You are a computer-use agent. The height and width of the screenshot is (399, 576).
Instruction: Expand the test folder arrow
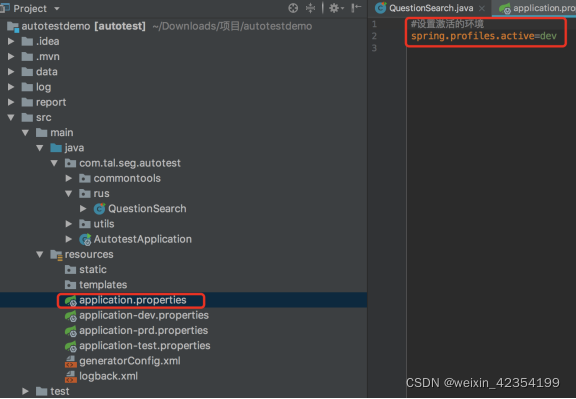click(25, 391)
